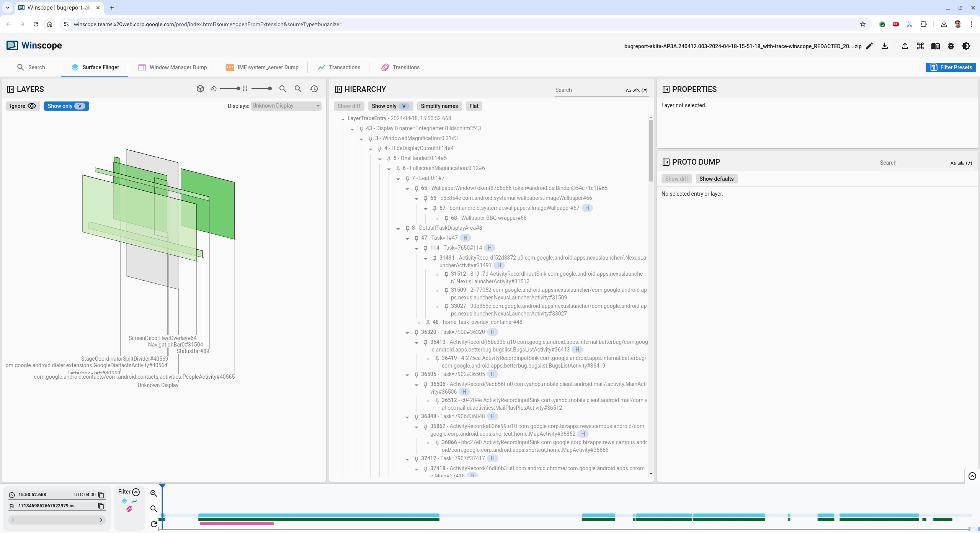The height and width of the screenshot is (533, 980).
Task: Zoom in on the 3D layers view
Action: [x=283, y=88]
